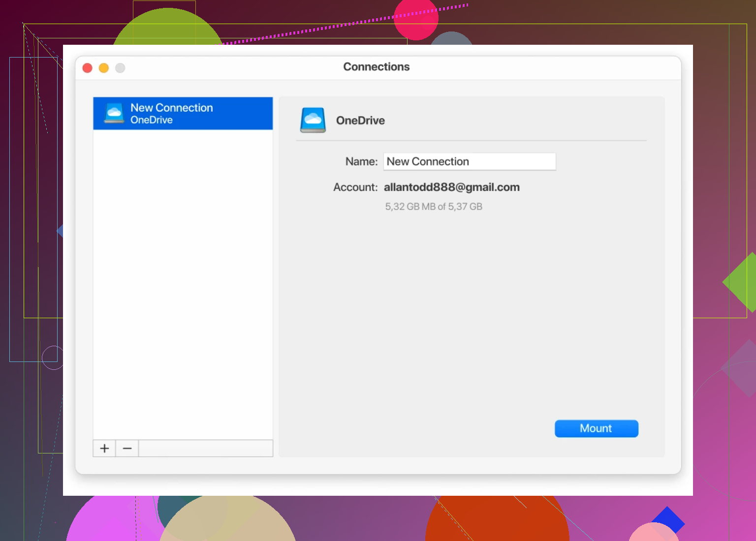Click the Name: label
Viewport: 756px width, 541px height.
pyautogui.click(x=361, y=161)
